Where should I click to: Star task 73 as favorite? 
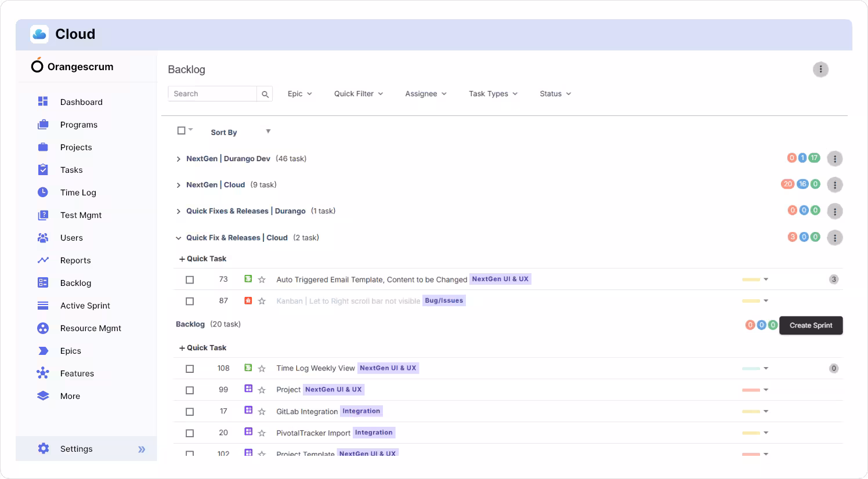point(262,280)
